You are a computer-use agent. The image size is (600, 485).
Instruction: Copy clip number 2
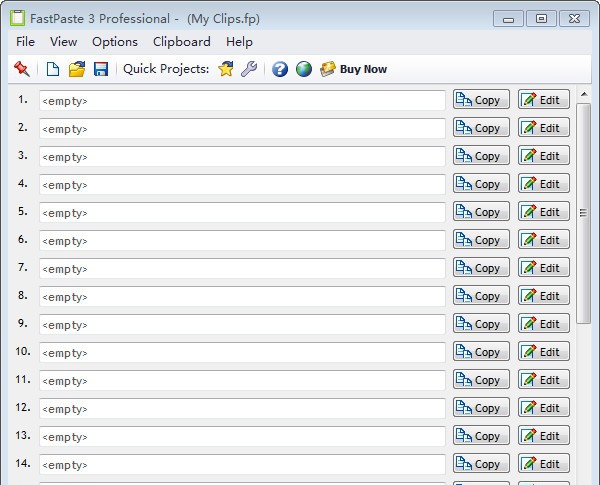point(481,127)
